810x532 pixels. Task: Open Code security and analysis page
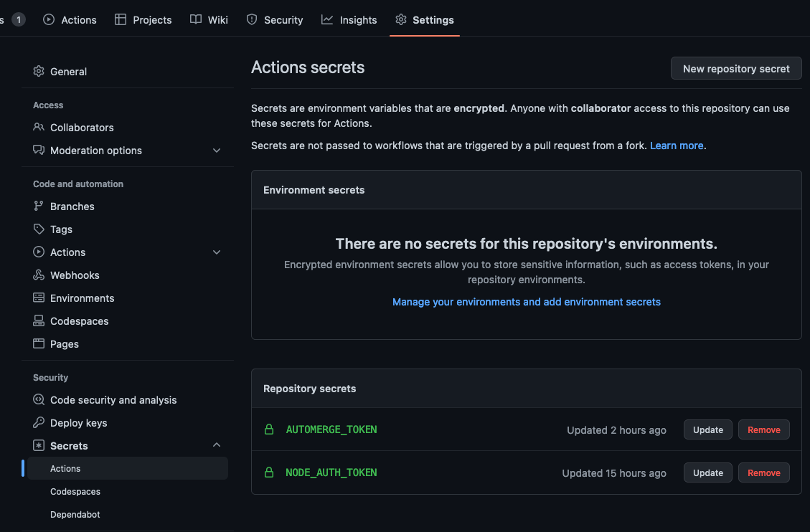tap(128, 400)
